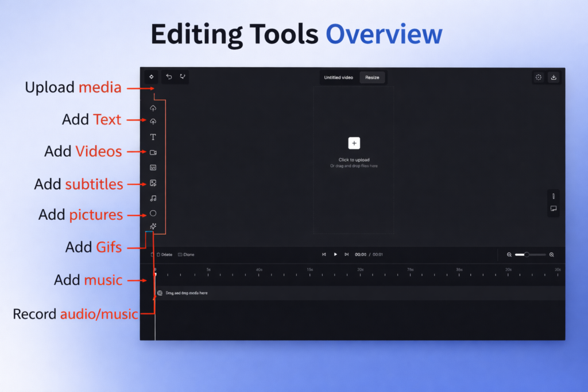Open the subtitles panel icon
The image size is (588, 392).
[153, 168]
